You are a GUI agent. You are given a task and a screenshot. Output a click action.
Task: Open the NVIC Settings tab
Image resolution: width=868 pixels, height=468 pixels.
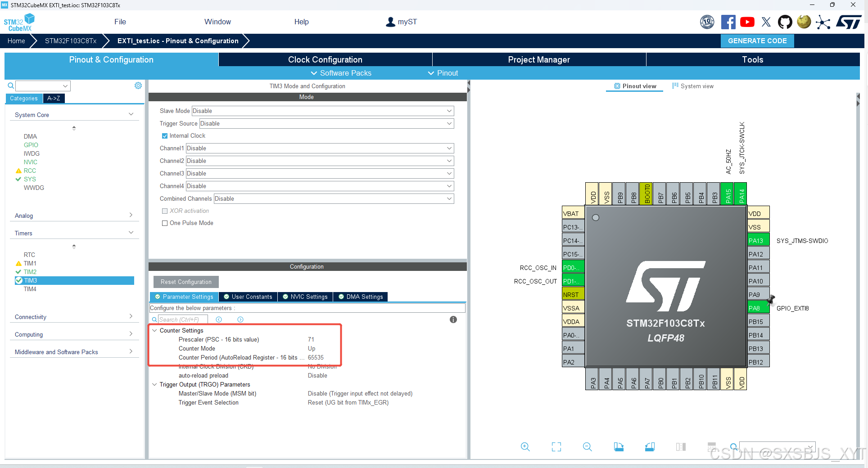pyautogui.click(x=305, y=297)
